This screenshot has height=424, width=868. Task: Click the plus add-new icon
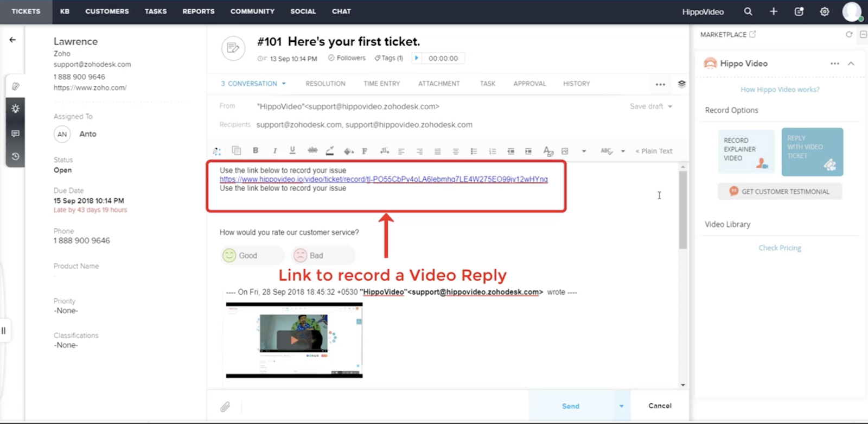[x=774, y=11]
